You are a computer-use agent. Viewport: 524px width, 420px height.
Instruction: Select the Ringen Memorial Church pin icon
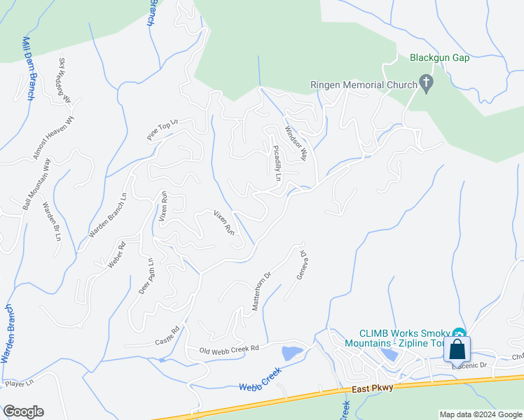[x=426, y=83]
